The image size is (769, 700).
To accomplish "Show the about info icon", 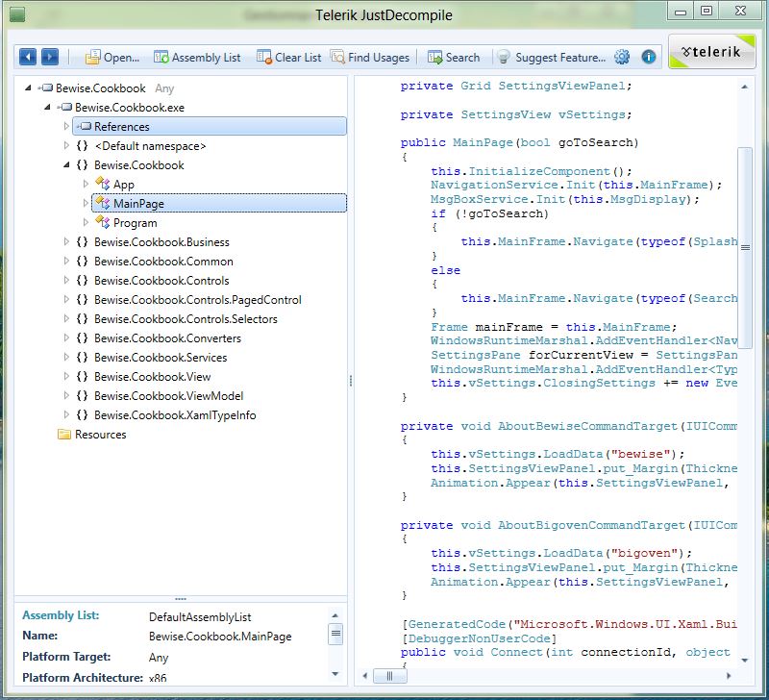I will pyautogui.click(x=648, y=57).
